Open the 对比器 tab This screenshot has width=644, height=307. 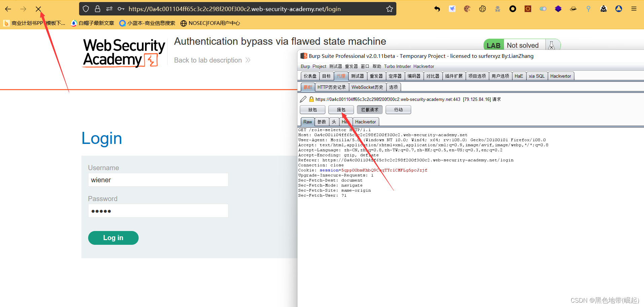433,76
